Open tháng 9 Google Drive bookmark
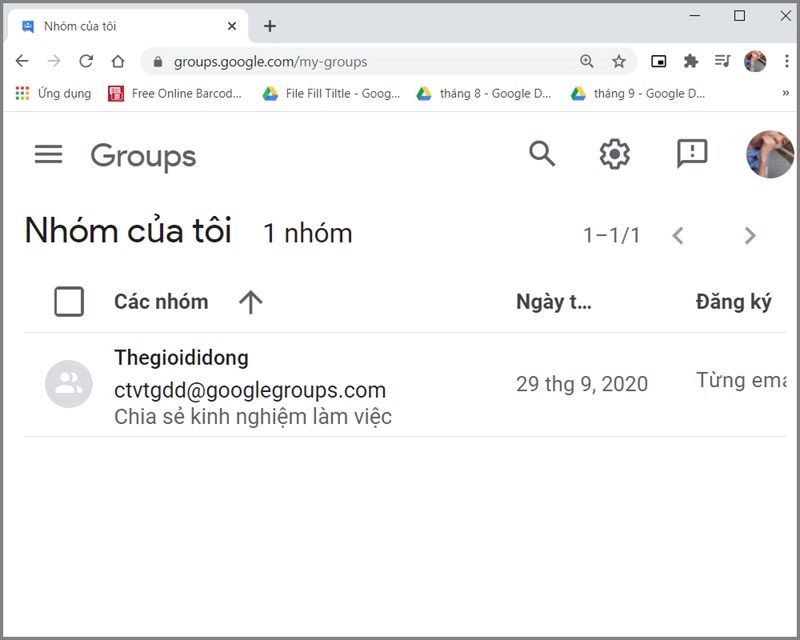This screenshot has height=640, width=800. pyautogui.click(x=638, y=93)
